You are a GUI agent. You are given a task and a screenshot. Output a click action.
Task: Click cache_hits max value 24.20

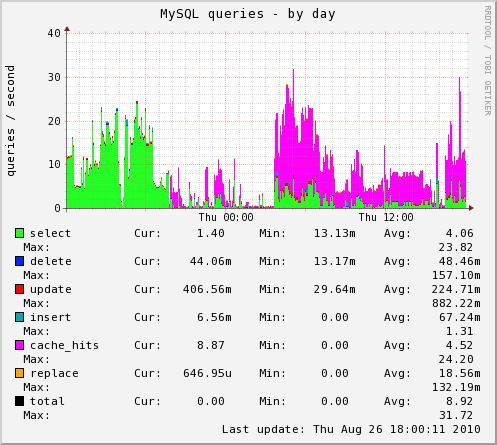[456, 359]
